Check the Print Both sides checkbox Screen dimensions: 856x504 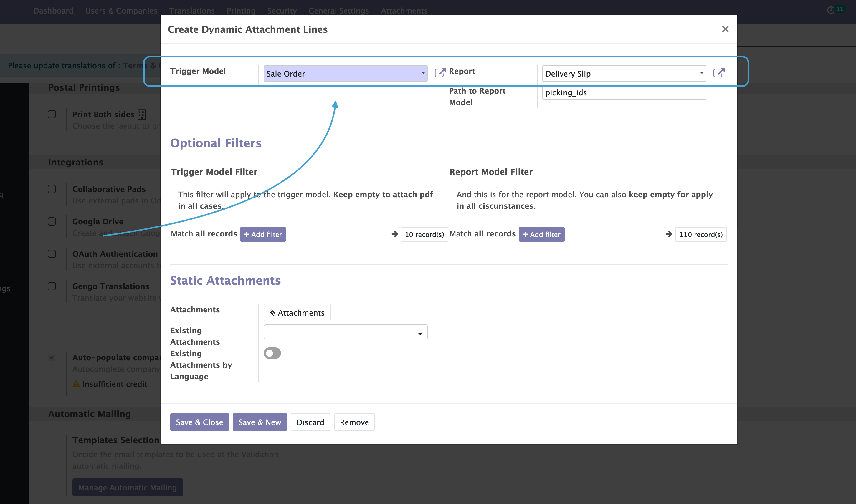pyautogui.click(x=52, y=115)
